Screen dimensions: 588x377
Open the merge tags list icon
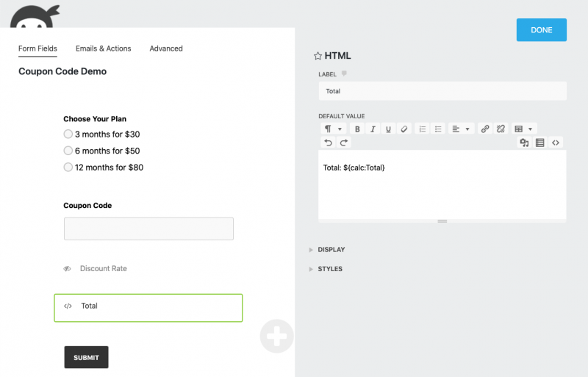(540, 143)
